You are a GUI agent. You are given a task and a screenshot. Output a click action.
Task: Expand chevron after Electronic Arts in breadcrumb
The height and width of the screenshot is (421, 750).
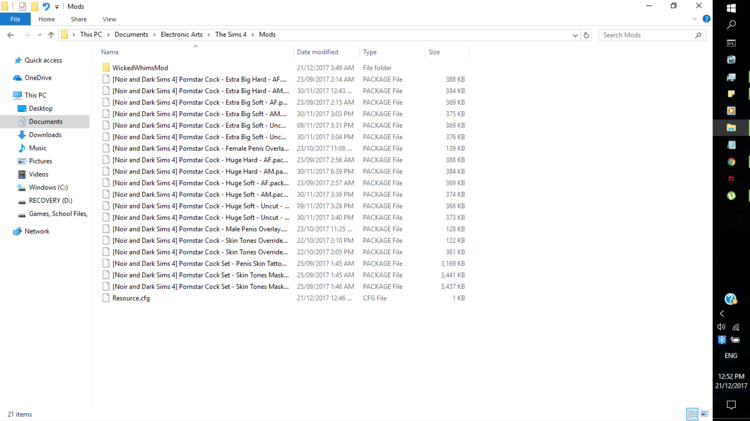(x=209, y=35)
